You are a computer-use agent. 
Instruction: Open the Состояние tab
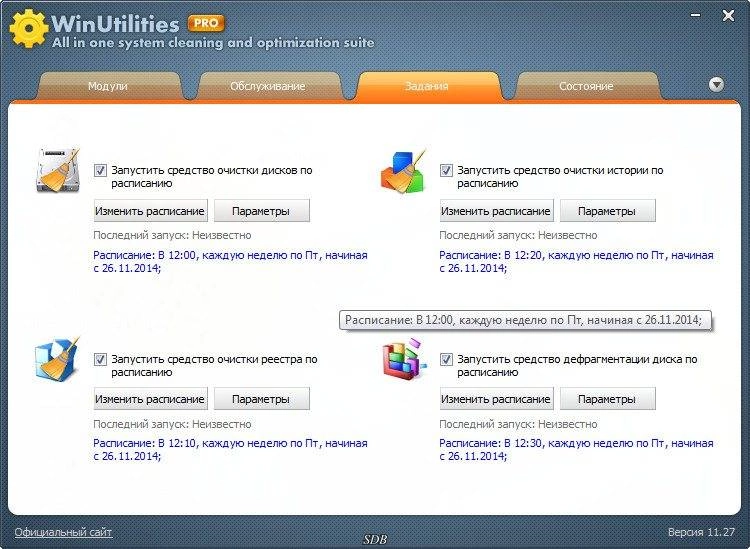[x=586, y=86]
